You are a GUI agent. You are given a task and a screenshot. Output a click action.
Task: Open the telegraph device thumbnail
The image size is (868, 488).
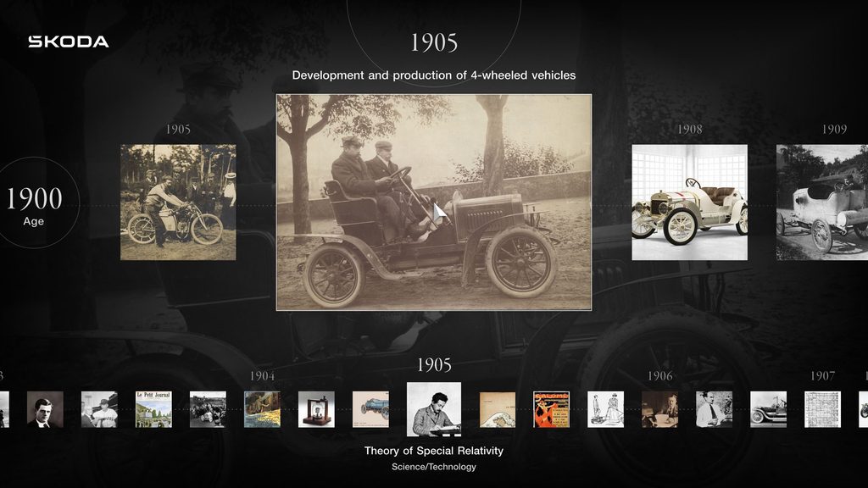[x=316, y=409]
